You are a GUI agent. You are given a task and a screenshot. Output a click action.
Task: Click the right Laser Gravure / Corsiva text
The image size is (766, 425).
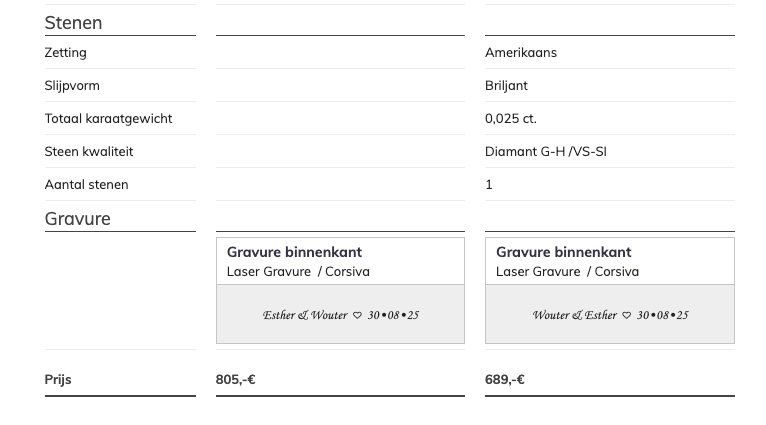[x=567, y=271]
